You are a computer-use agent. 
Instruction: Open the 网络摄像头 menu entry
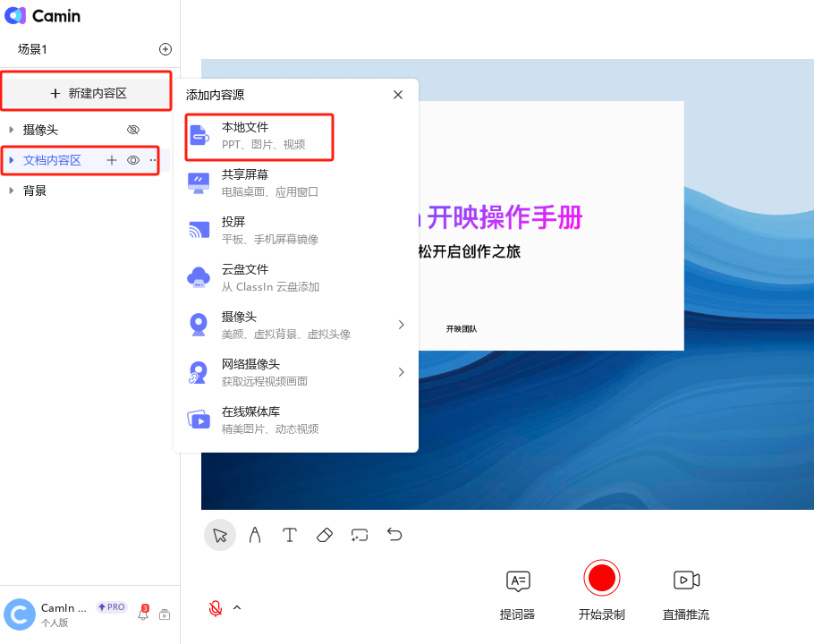199,372
